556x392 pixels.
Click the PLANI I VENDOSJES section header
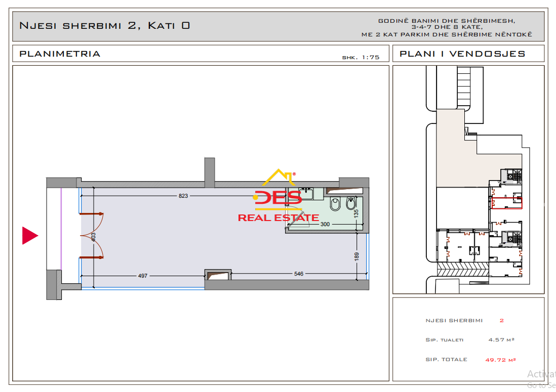tap(462, 54)
